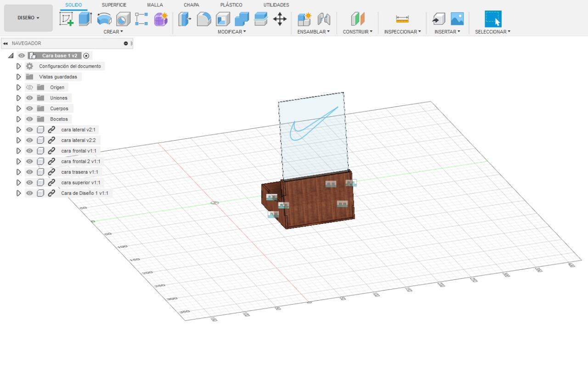This screenshot has width=588, height=387.
Task: Open the CONSTRUIR dropdown menu
Action: [x=357, y=32]
